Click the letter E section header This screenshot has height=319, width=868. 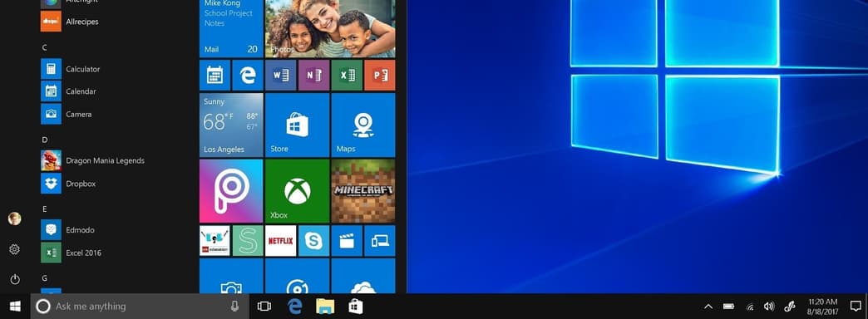coord(44,209)
